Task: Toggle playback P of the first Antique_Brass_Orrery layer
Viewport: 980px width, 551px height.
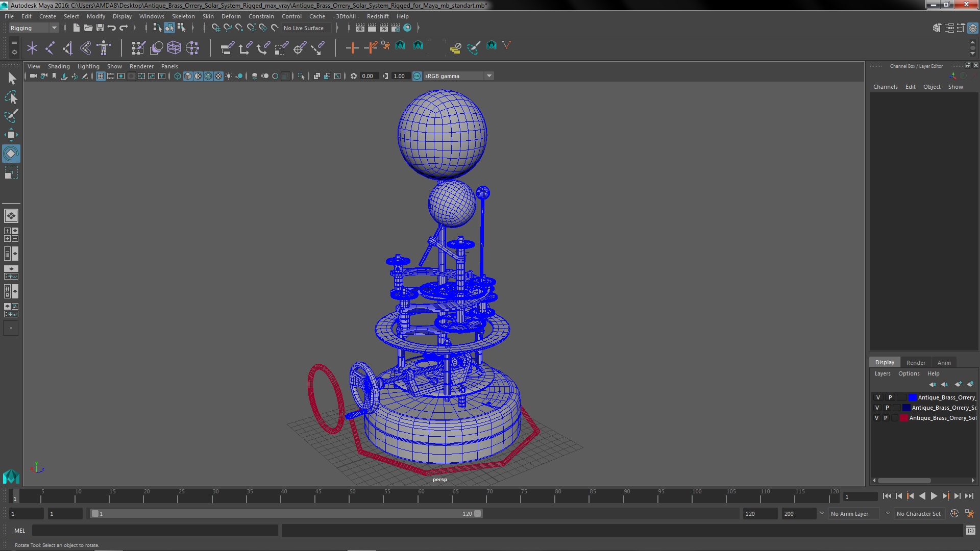Action: [x=890, y=397]
